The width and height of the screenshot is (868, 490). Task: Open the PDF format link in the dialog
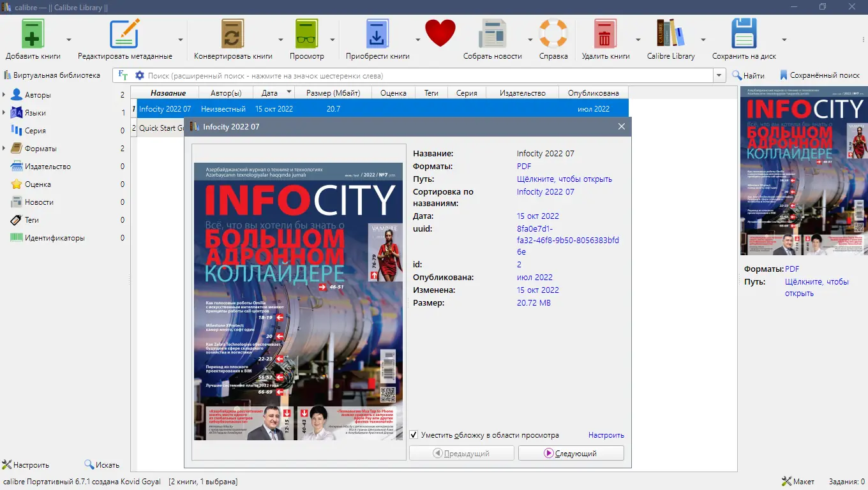524,167
